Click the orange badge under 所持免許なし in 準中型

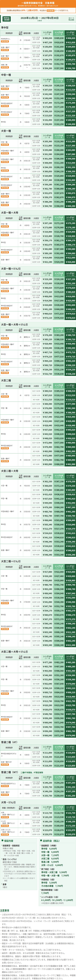click(4, 41)
